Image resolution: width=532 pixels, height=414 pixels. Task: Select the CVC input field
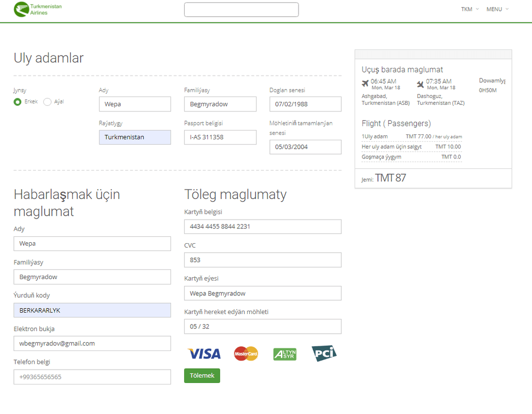pos(263,260)
